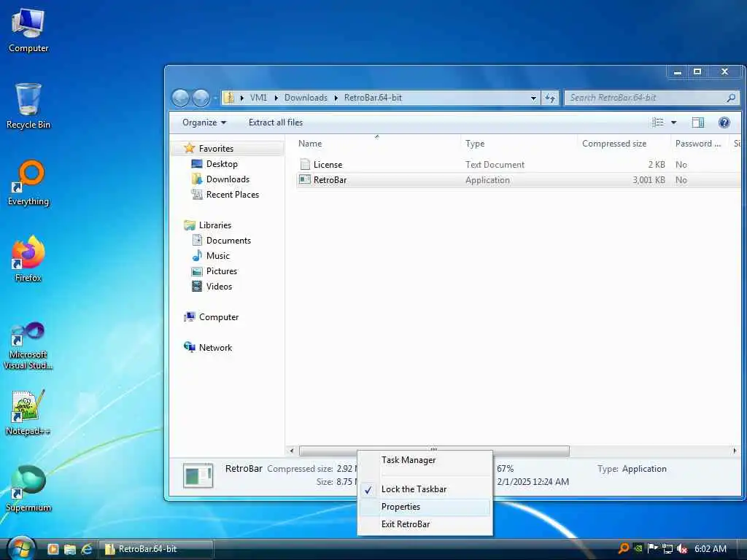Click the RetroBar application file icon

305,179
